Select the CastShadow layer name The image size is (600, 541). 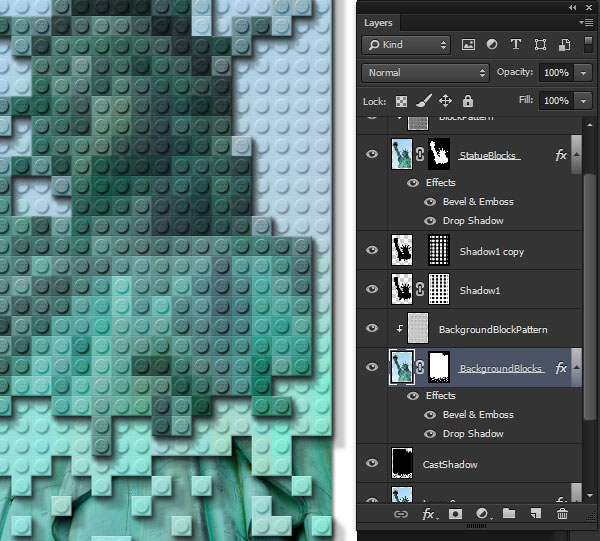[450, 464]
